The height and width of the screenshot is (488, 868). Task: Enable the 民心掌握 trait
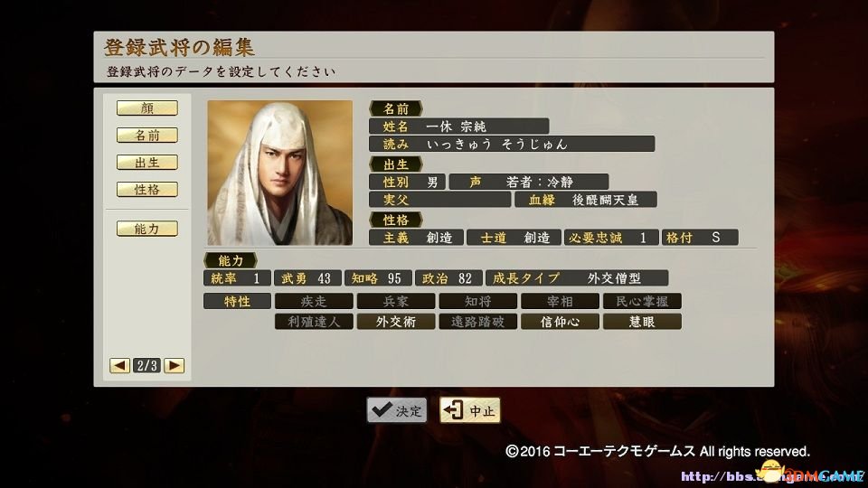[x=642, y=301]
